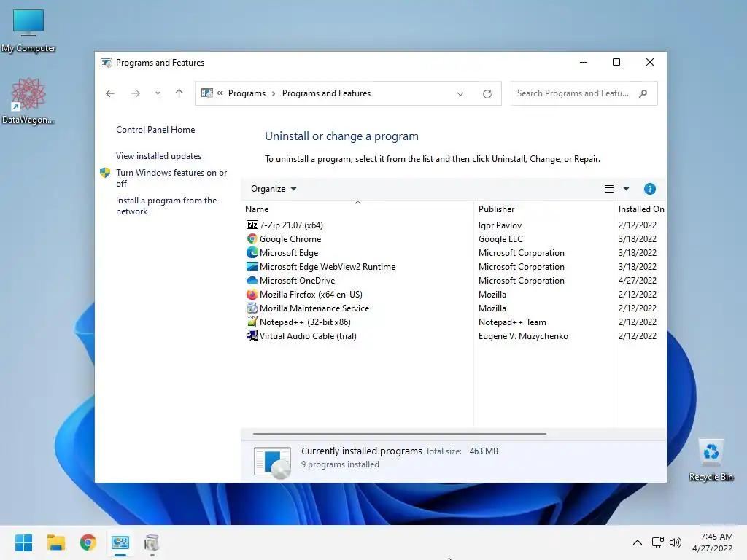Open recent locations dropdown arrow

pos(158,93)
